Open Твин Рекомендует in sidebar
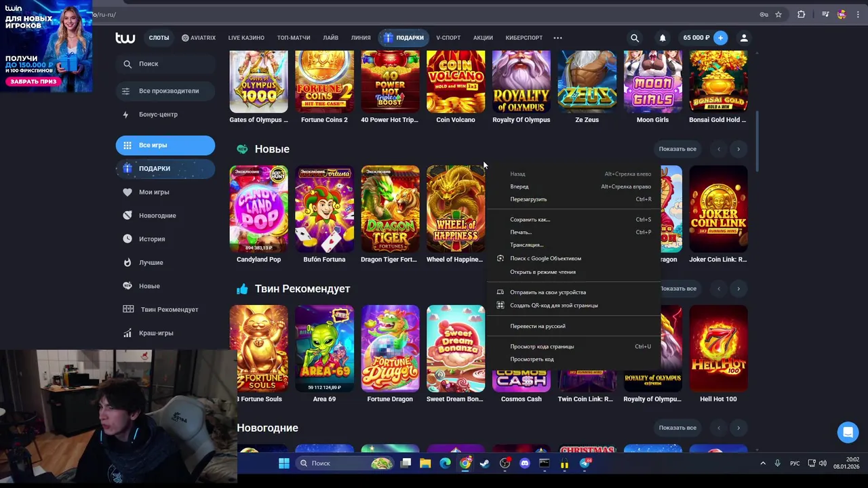 coord(165,309)
